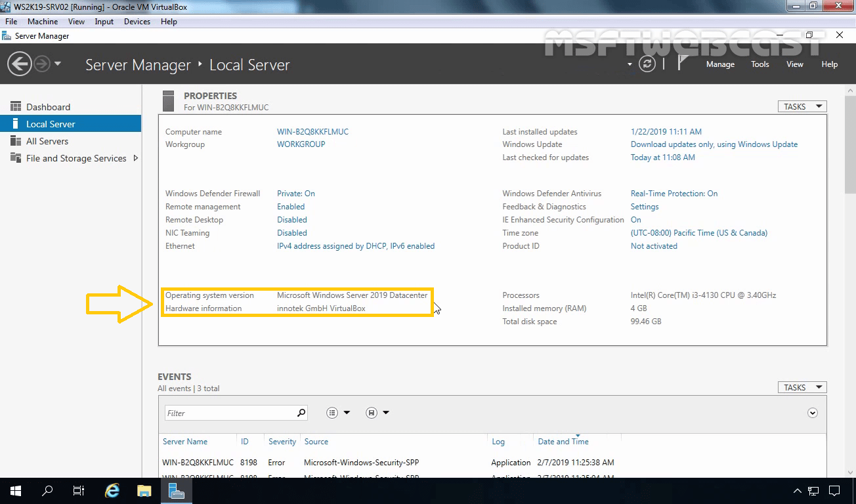Open File and Storage Services
856x504 pixels.
71,158
